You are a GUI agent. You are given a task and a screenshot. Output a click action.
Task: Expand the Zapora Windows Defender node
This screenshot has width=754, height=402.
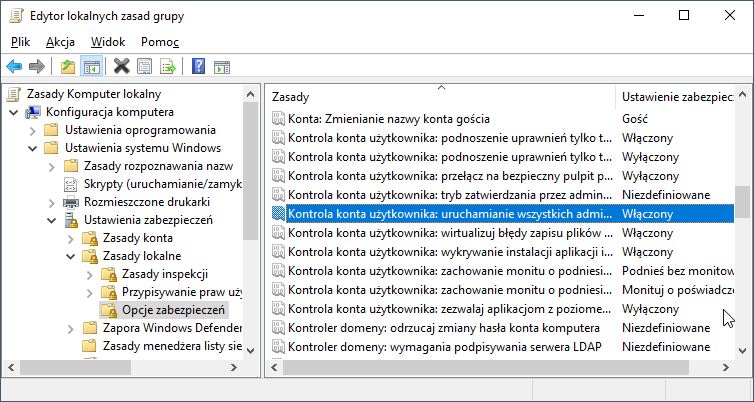pos(71,329)
